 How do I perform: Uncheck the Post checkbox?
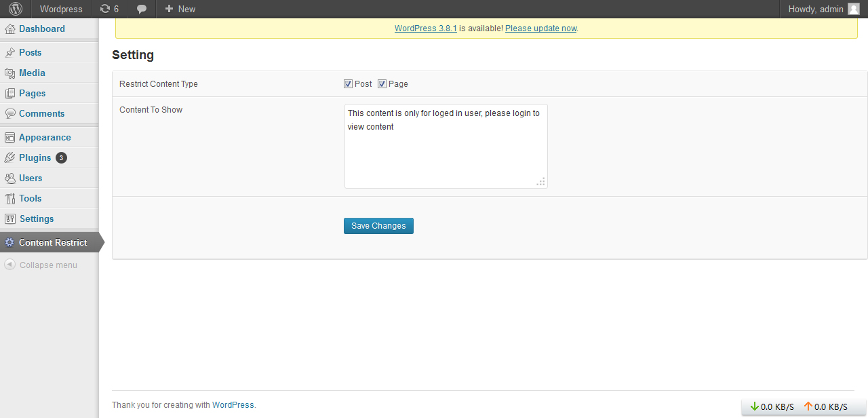(348, 84)
